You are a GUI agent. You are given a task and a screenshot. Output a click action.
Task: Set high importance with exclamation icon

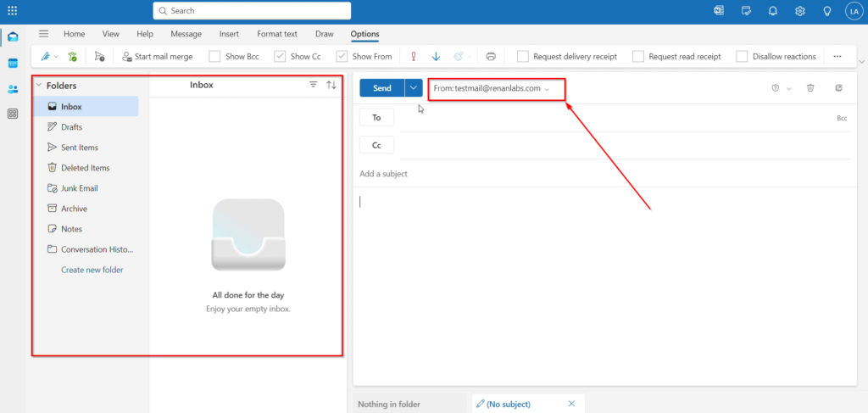413,56
